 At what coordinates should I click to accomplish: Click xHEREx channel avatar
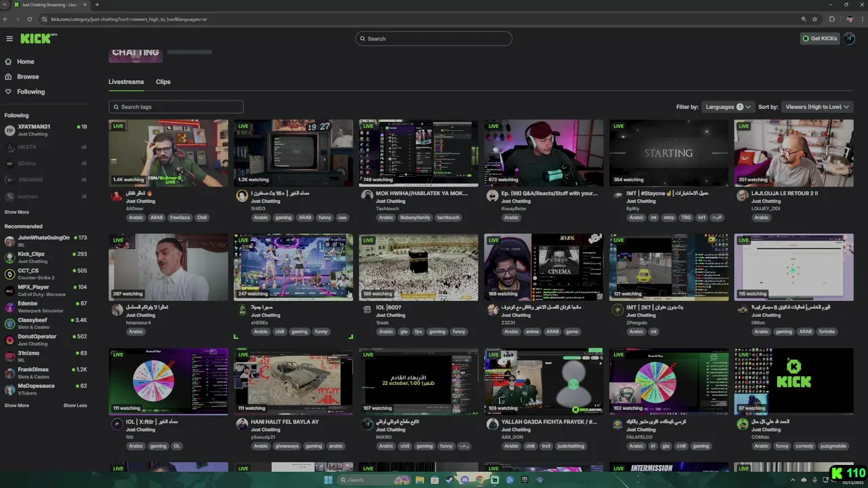242,310
